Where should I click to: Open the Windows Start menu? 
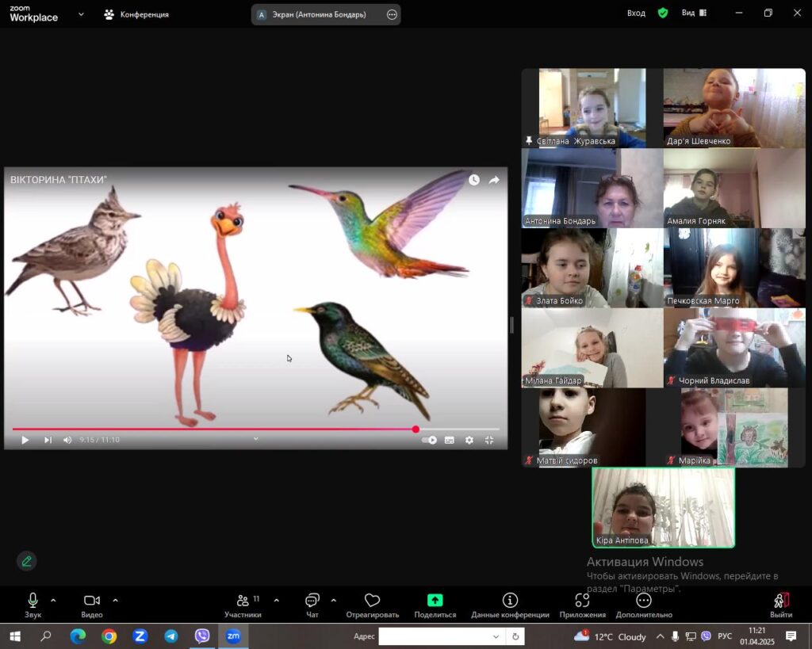point(15,636)
